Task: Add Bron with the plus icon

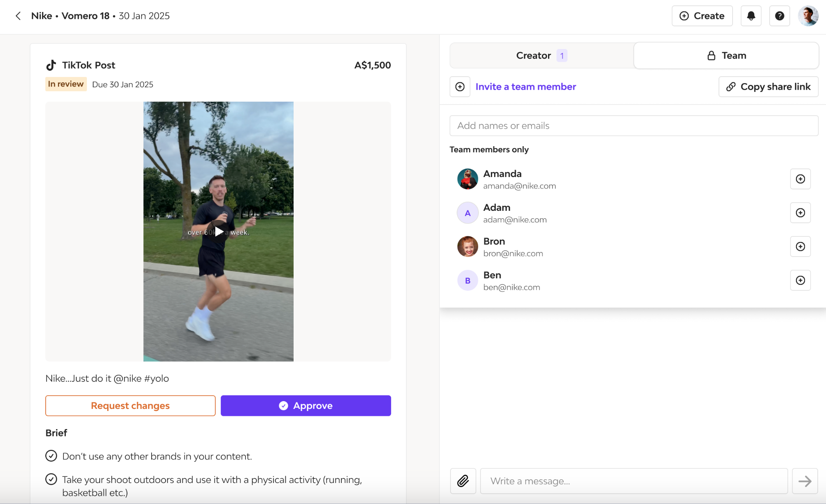Action: pos(800,247)
